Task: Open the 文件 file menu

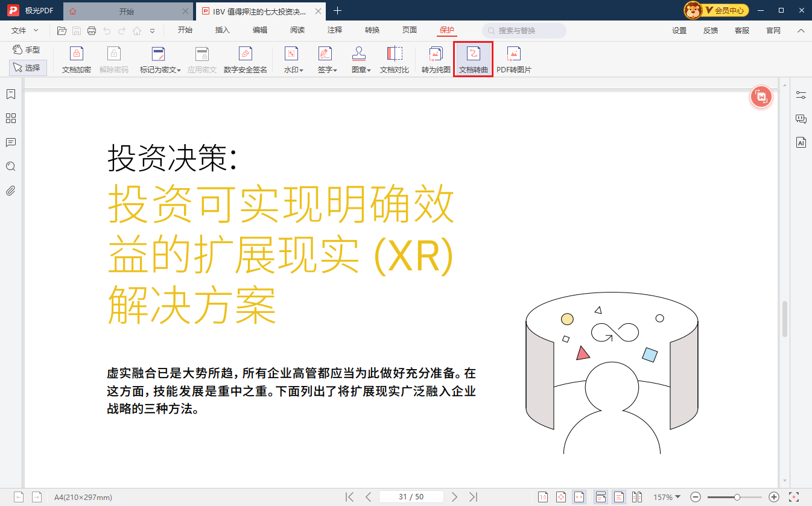Action: pyautogui.click(x=25, y=30)
